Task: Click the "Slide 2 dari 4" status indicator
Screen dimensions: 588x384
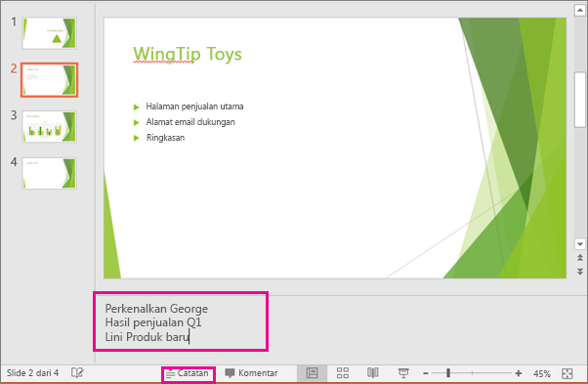Action: tap(32, 373)
